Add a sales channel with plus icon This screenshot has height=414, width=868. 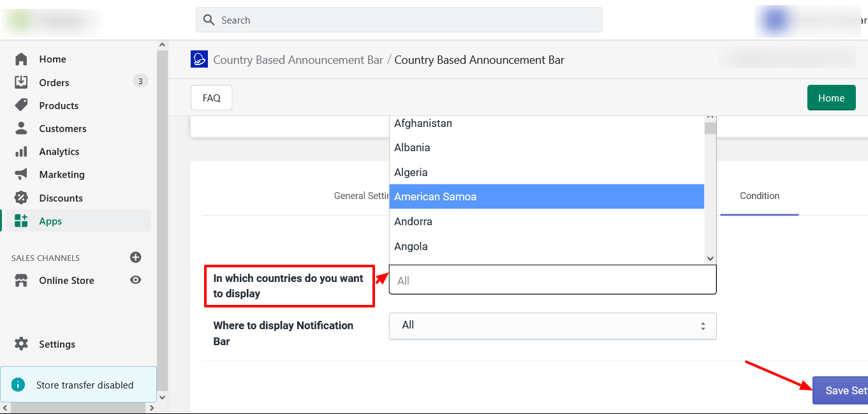[x=135, y=258]
